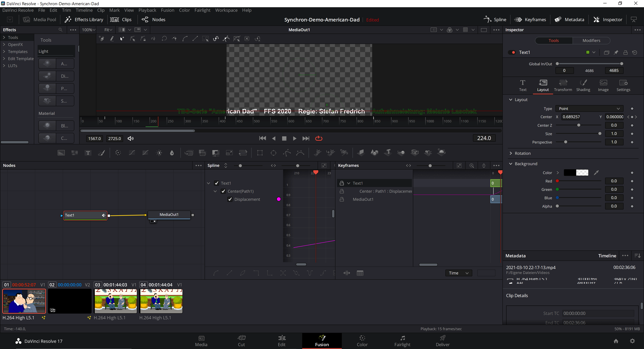Screen dimensions: 644x349
Task: Select clip 03 thumbnail
Action: click(x=116, y=301)
